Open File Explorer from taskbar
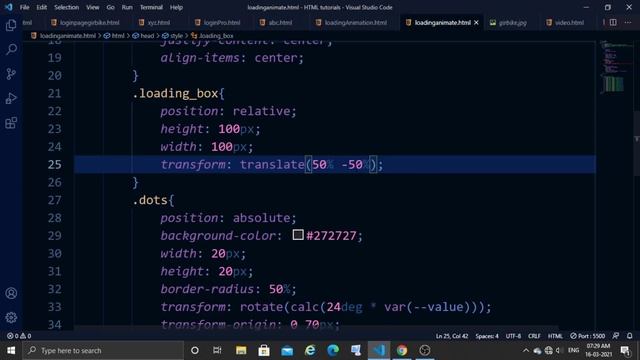 pos(241,350)
